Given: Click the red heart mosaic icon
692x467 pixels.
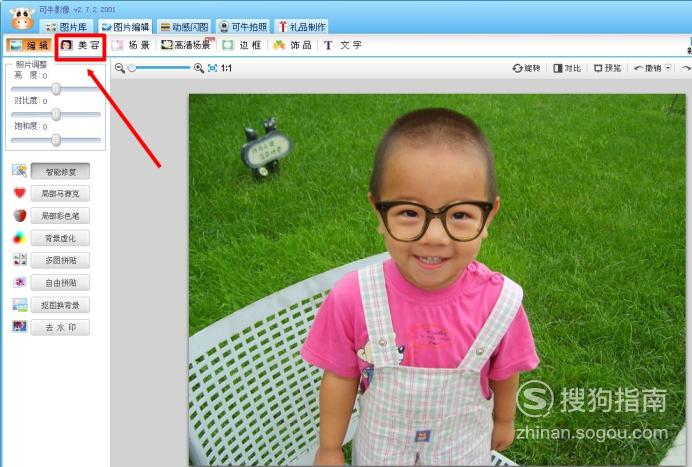Looking at the screenshot, I should [x=19, y=193].
